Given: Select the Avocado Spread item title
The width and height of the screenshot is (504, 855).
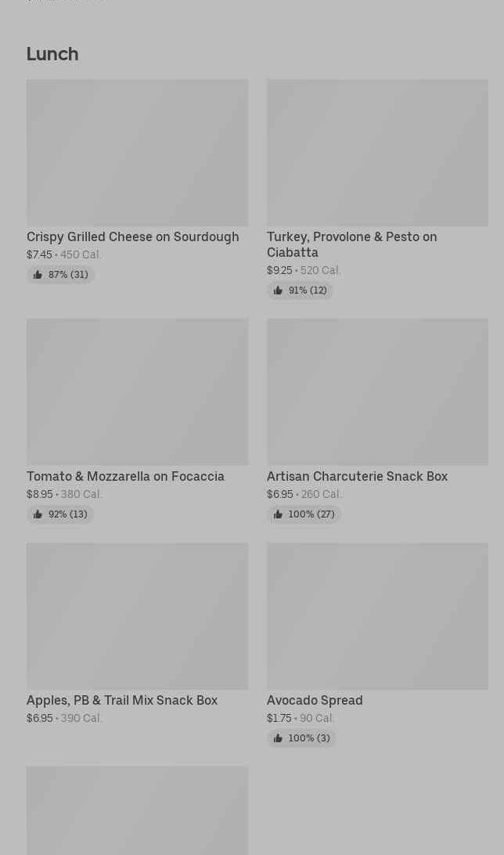Looking at the screenshot, I should (315, 700).
